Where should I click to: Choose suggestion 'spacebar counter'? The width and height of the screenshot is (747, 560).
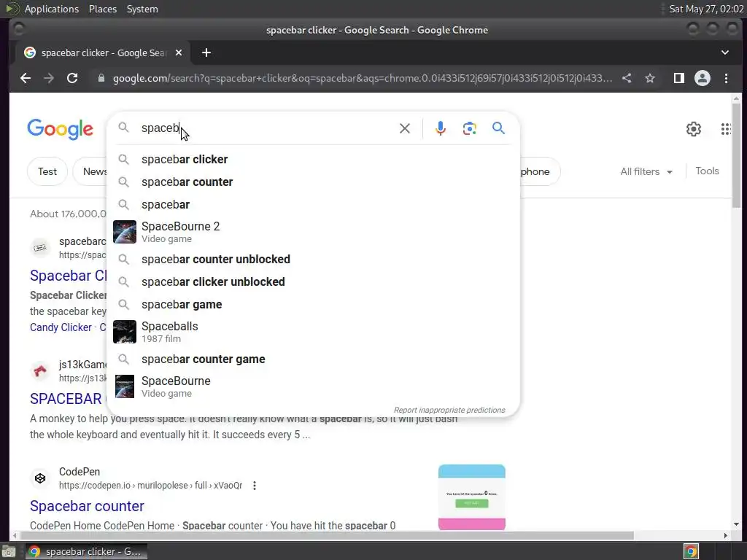[x=313, y=182]
